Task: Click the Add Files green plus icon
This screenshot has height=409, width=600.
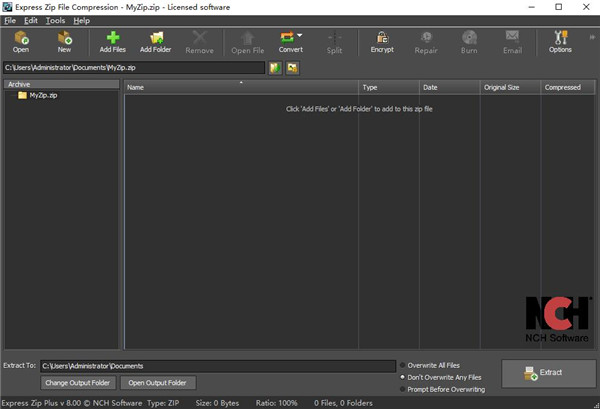Action: pos(112,41)
